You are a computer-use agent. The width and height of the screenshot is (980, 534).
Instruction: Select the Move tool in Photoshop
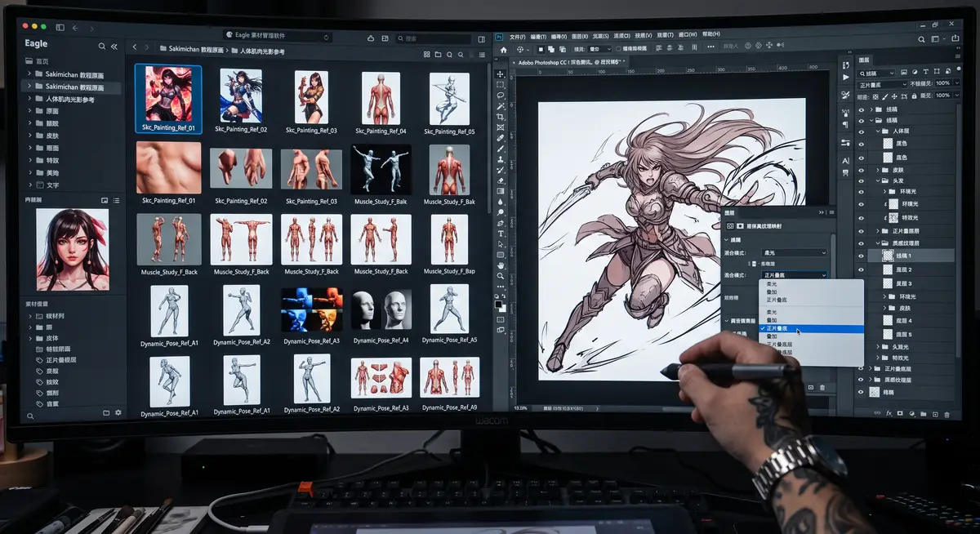pyautogui.click(x=501, y=74)
